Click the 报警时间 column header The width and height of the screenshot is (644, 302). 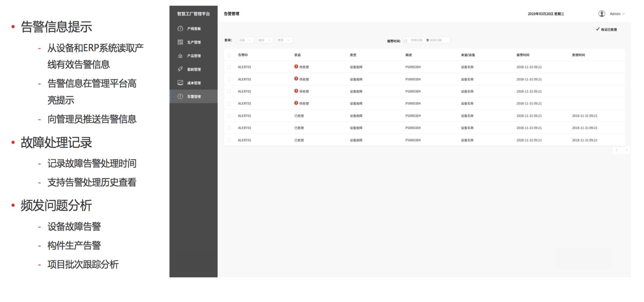pyautogui.click(x=523, y=55)
